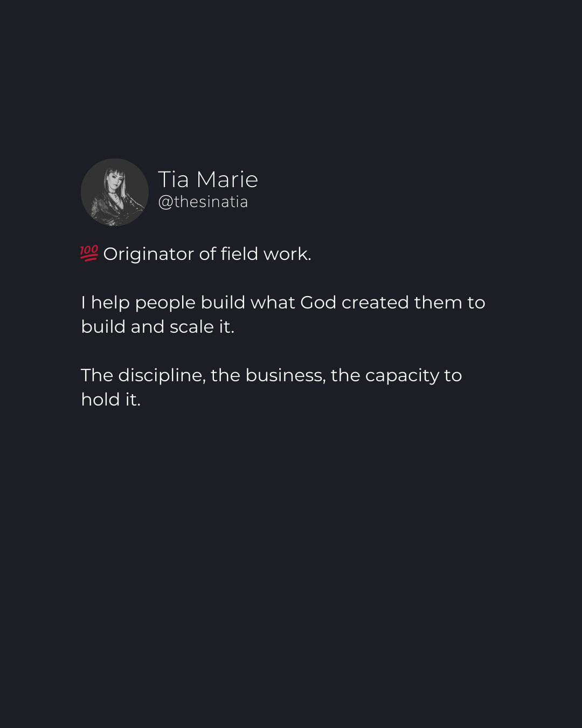This screenshot has height=728, width=582.
Task: Click the text "build and scale it."
Action: click(x=158, y=327)
